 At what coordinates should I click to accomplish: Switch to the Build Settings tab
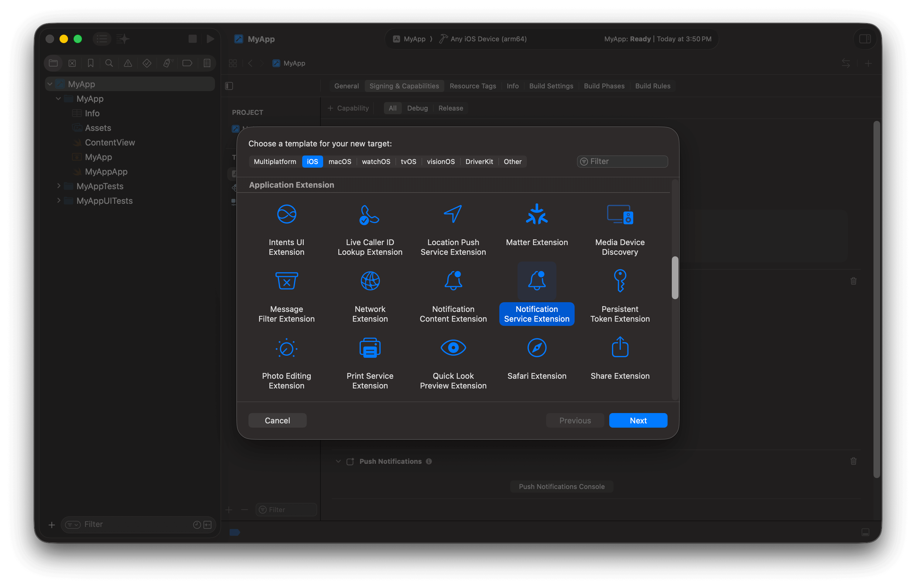(x=551, y=86)
